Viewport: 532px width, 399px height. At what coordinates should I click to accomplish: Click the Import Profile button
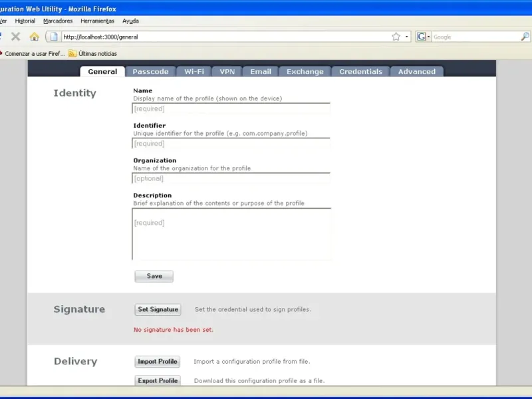(x=158, y=362)
